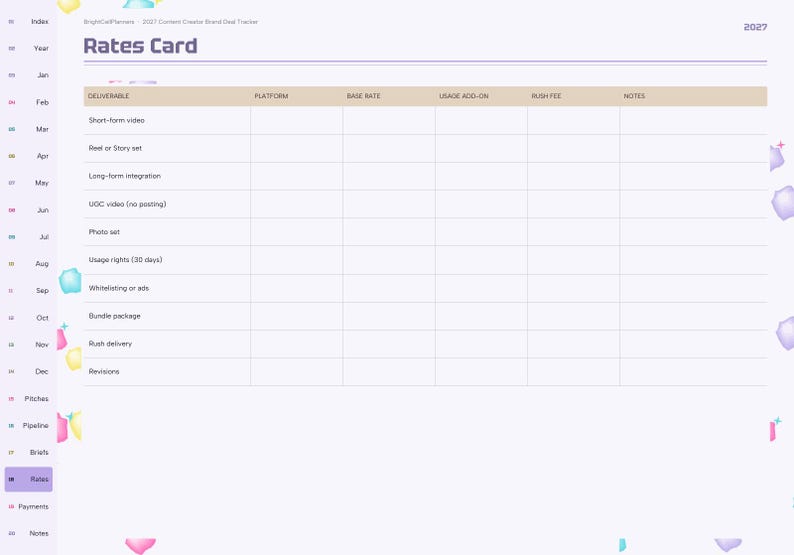
Task: Open the Pitches section tab
Action: [28, 399]
